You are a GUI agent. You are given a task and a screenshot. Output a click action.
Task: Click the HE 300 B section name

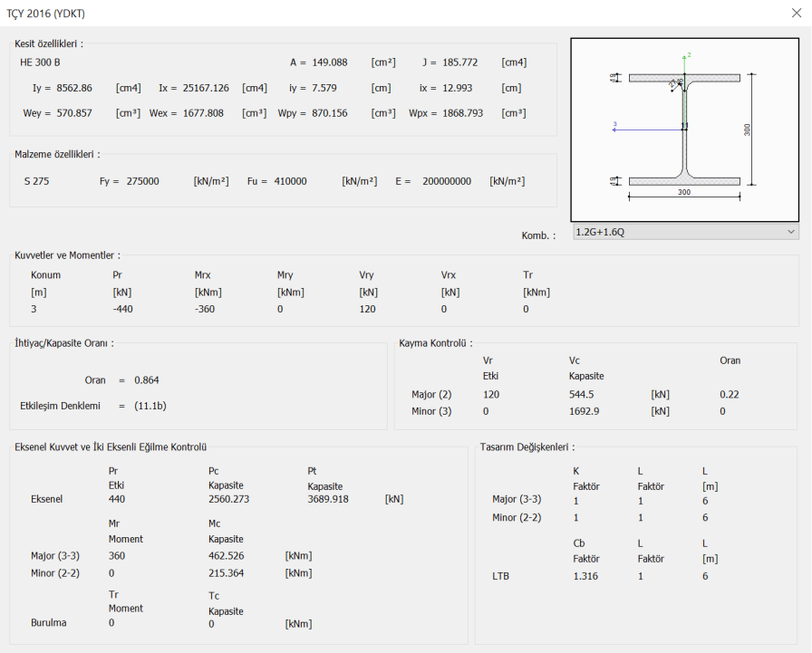click(40, 62)
